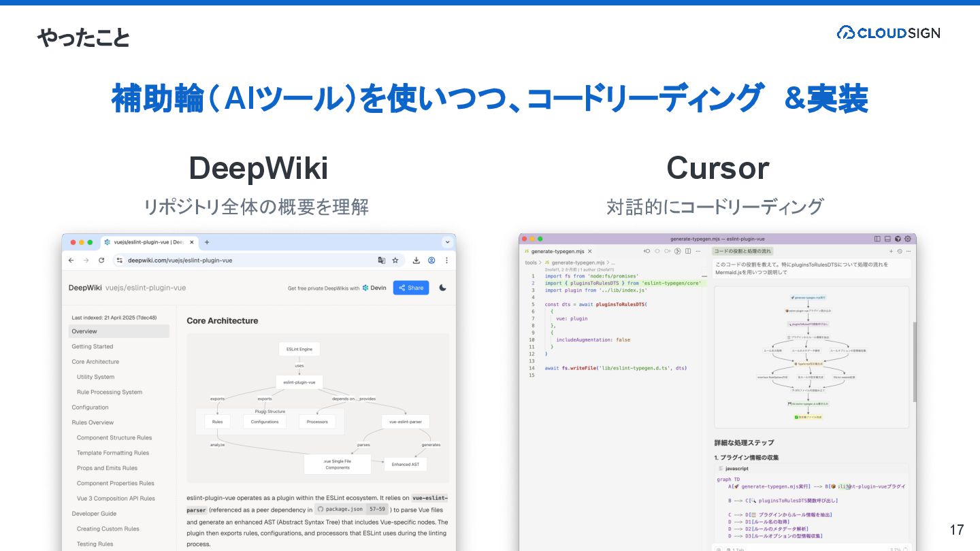Click the browser back arrow in DeepWiki window
The height and width of the screenshot is (551, 980).
pyautogui.click(x=71, y=260)
